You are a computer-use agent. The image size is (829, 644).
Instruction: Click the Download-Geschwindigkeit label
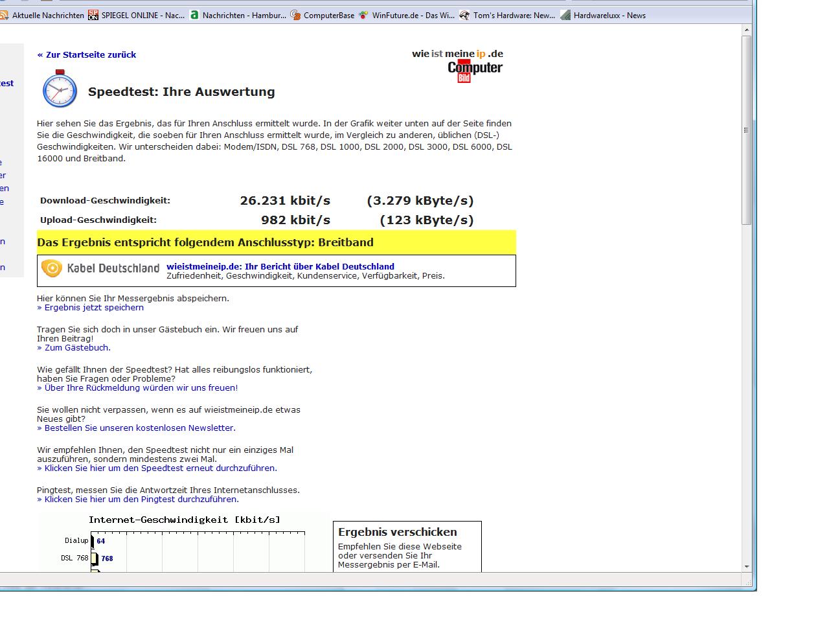click(x=105, y=201)
